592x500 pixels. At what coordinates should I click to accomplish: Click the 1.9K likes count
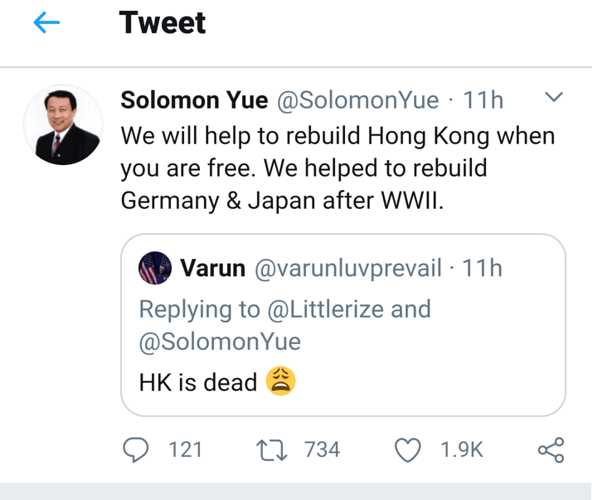tap(462, 450)
